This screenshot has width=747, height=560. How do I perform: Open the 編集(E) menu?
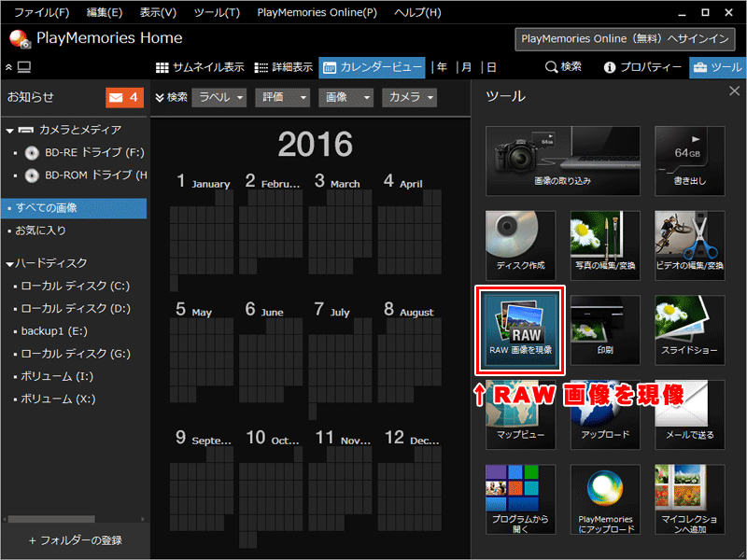(x=105, y=12)
